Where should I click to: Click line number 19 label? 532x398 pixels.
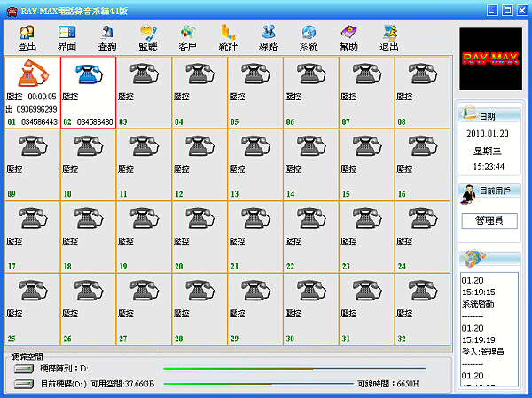[x=123, y=267]
